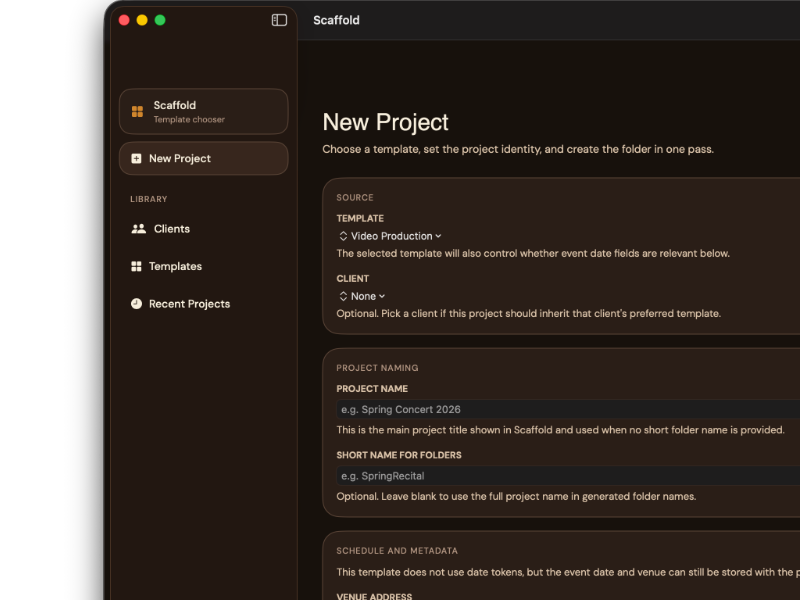Click 'The selected template will also control' hint
The height and width of the screenshot is (600, 800).
click(x=533, y=253)
